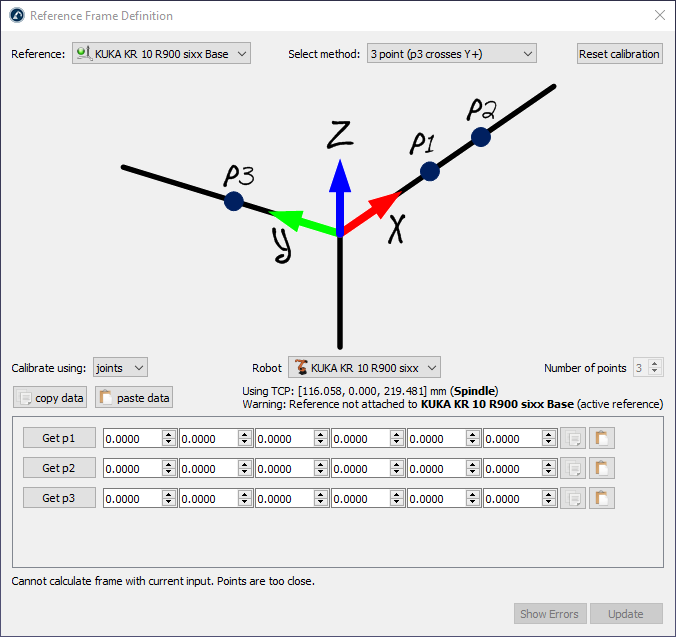Open the Reference frame dropdown

(161, 54)
